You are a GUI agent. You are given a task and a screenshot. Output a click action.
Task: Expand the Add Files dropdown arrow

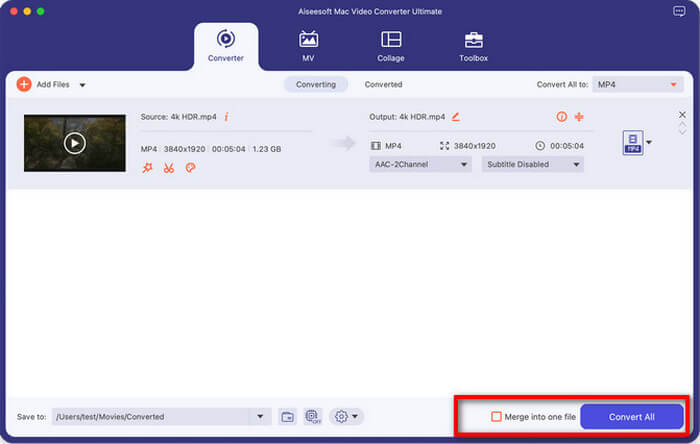pos(83,85)
